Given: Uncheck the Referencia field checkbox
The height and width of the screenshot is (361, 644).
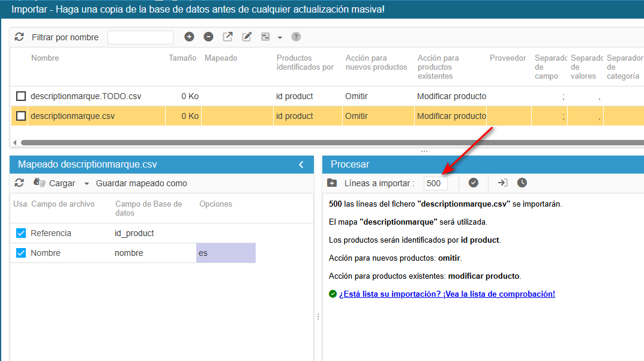Looking at the screenshot, I should coord(21,233).
